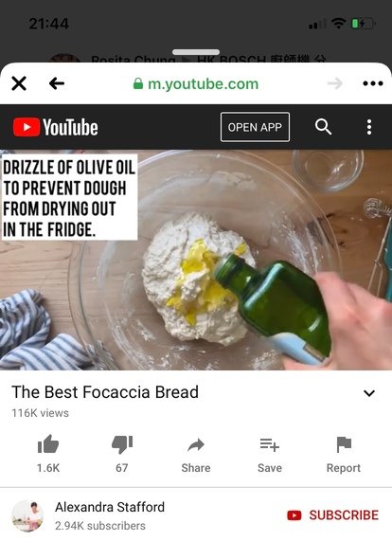Subscribe to Alexandra Stafford's channel
This screenshot has width=392, height=541.
[x=332, y=515]
